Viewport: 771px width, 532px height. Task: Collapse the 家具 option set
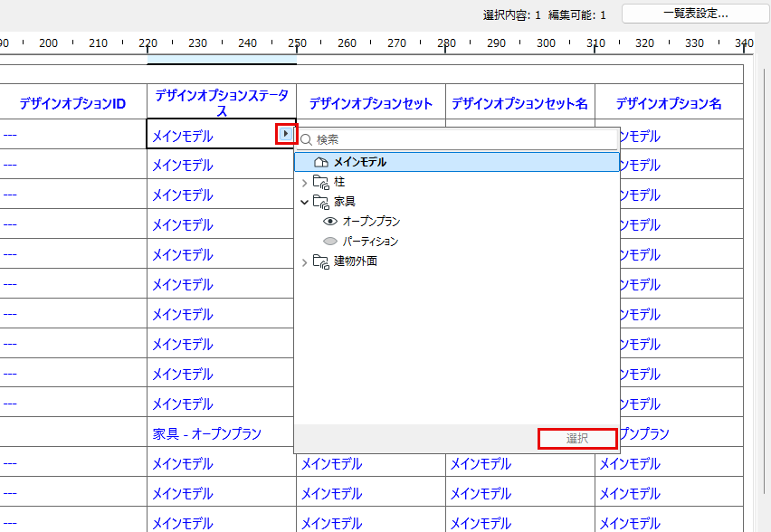coord(304,202)
